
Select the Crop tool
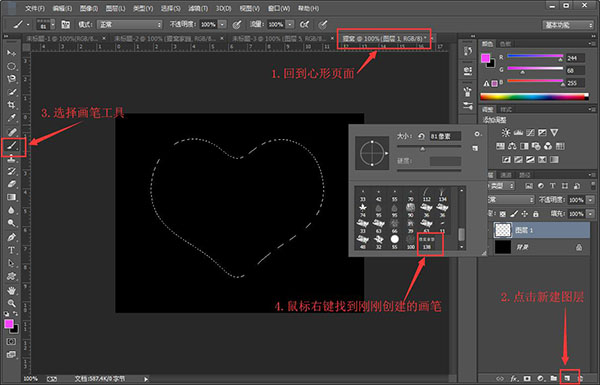[11, 105]
